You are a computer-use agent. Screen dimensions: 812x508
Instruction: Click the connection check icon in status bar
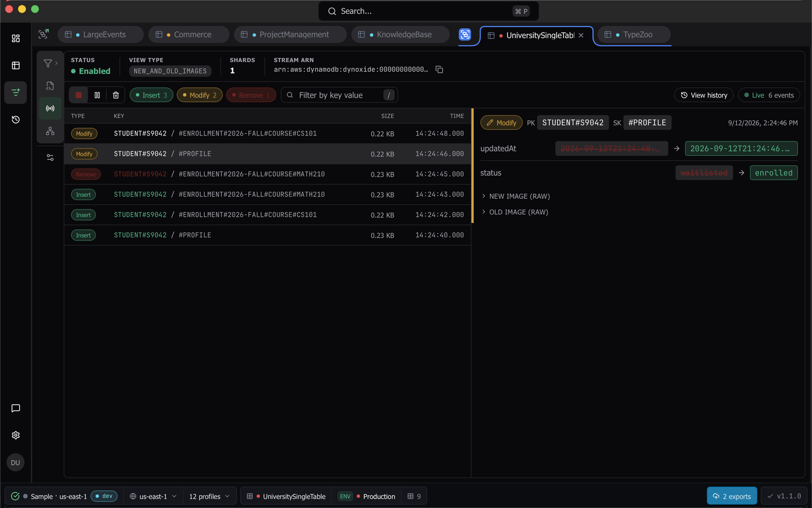click(x=15, y=496)
